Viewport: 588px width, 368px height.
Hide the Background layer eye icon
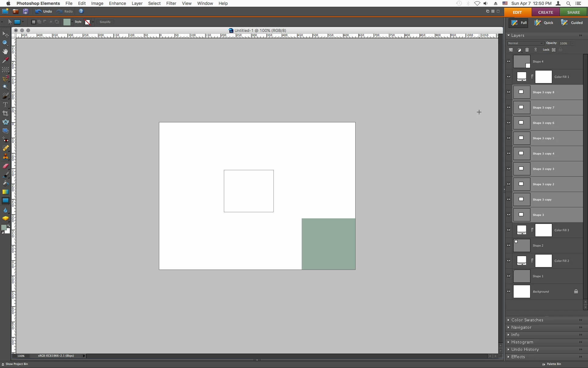509,291
